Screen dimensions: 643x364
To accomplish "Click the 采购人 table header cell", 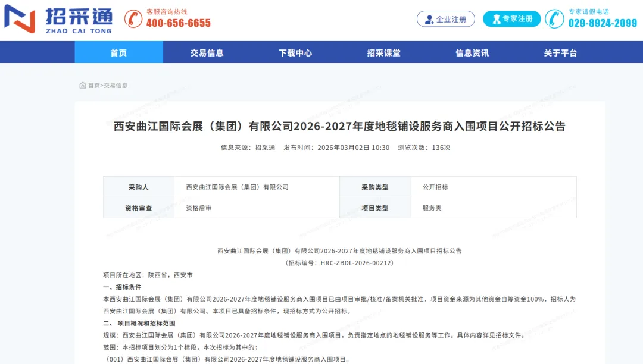I will [139, 187].
